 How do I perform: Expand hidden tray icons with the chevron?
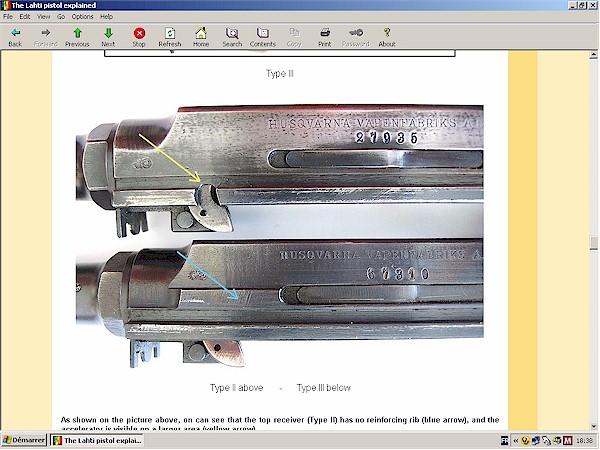tap(516, 441)
